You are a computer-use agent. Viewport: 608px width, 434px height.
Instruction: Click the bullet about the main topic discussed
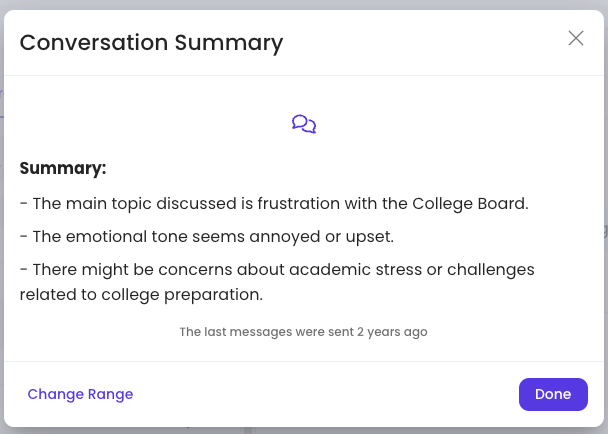[274, 204]
